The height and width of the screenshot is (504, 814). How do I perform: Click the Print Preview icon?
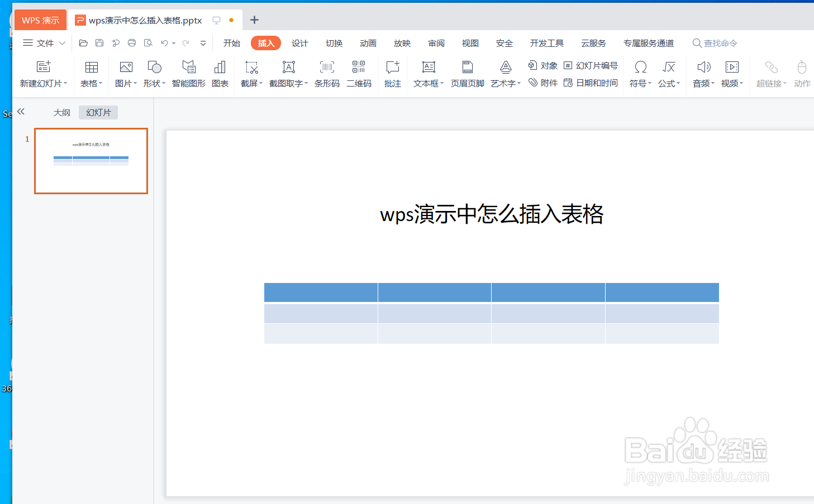pos(148,43)
